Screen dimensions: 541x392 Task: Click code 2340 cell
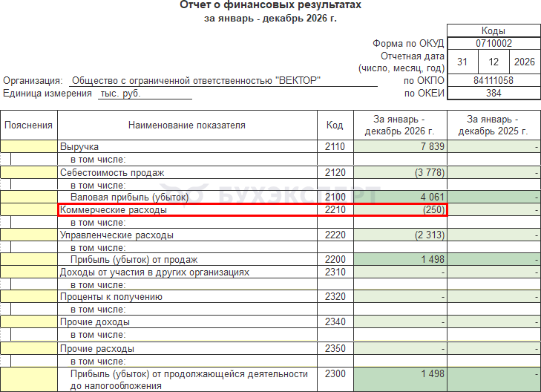click(335, 321)
